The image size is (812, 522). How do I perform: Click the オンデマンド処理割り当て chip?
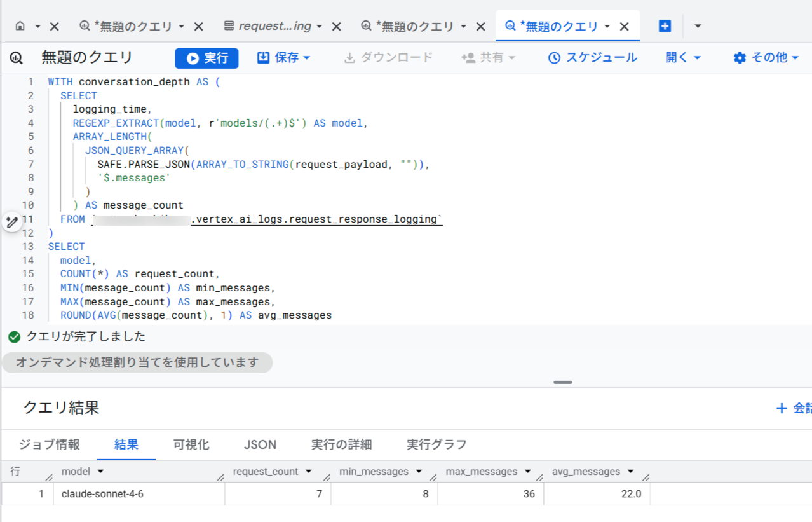tap(137, 362)
